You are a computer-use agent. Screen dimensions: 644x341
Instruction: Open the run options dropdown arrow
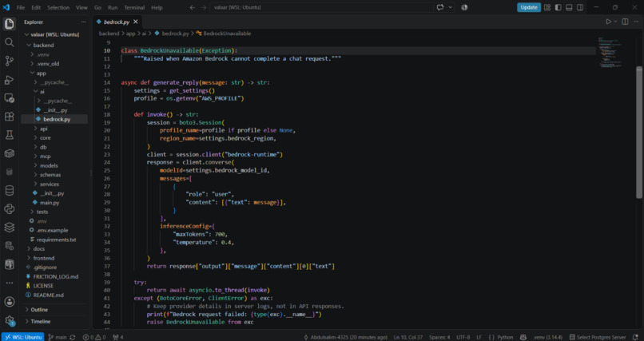[x=615, y=22]
